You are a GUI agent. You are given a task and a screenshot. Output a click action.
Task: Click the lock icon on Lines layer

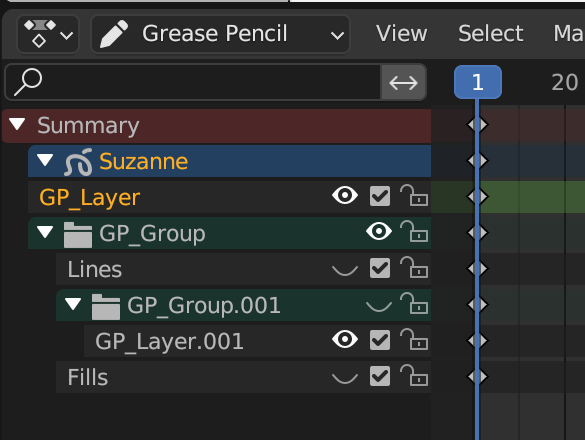[x=414, y=268]
